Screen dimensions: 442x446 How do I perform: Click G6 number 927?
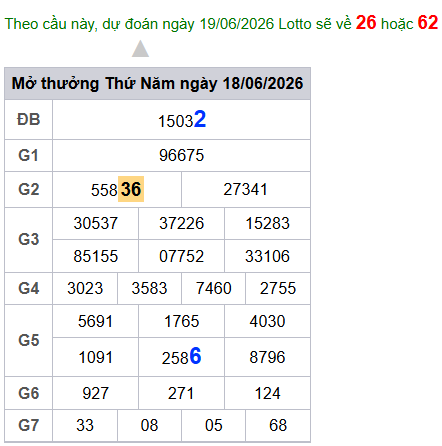(95, 393)
